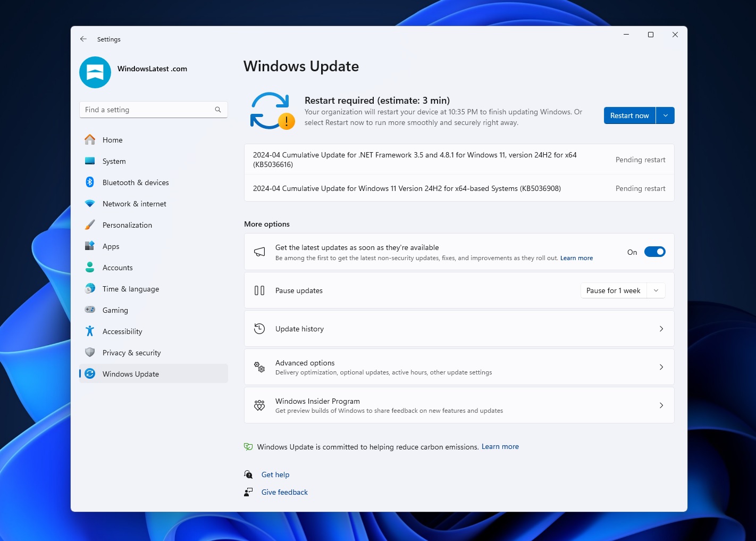Viewport: 756px width, 541px height.
Task: Toggle off 'Get the latest updates as soon as they're available'
Action: tap(655, 252)
